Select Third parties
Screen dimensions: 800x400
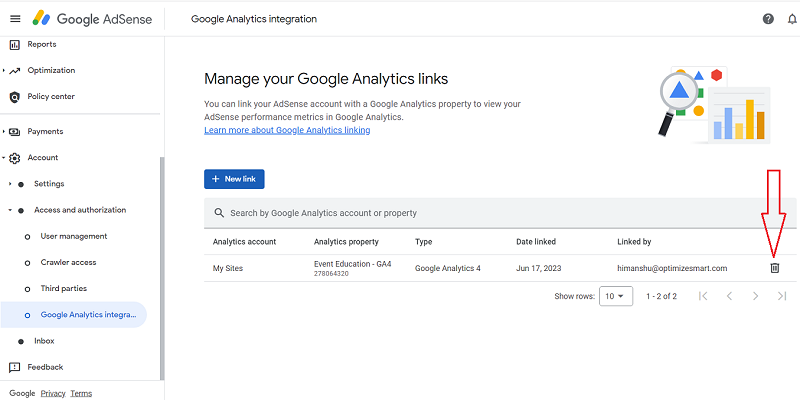[x=64, y=288]
